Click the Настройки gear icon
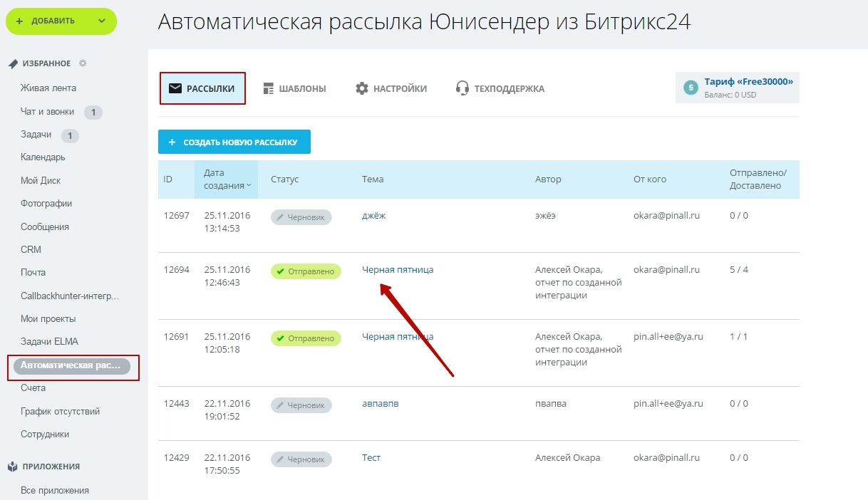Screen dimensions: 868x500 pyautogui.click(x=362, y=88)
